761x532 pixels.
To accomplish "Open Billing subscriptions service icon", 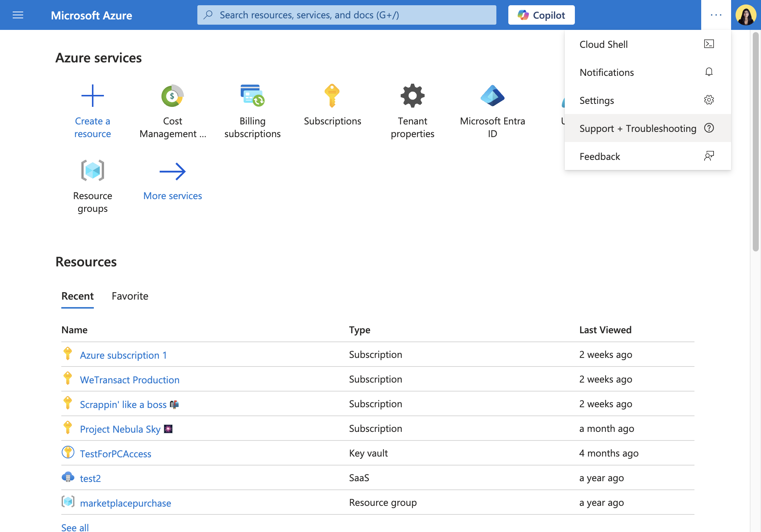I will coord(252,96).
